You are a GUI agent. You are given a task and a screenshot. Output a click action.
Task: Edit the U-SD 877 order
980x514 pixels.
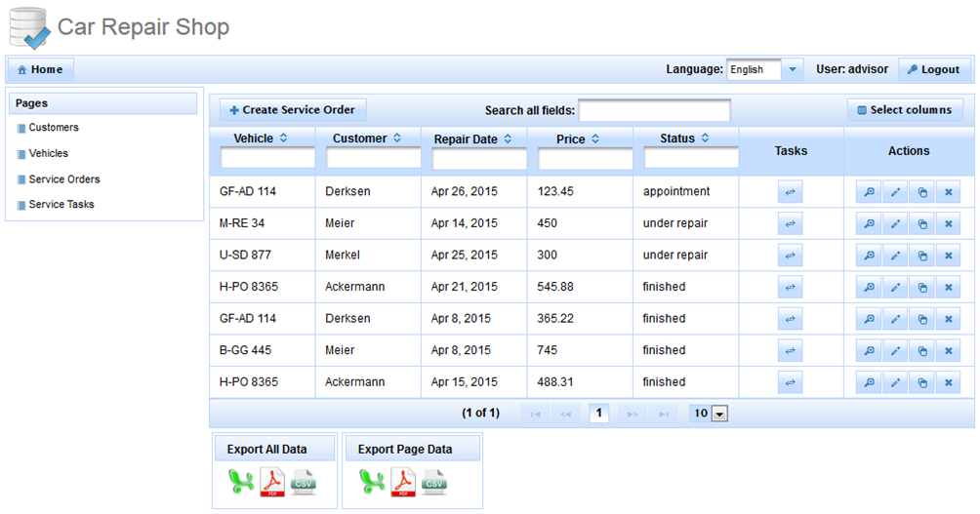[x=895, y=256]
